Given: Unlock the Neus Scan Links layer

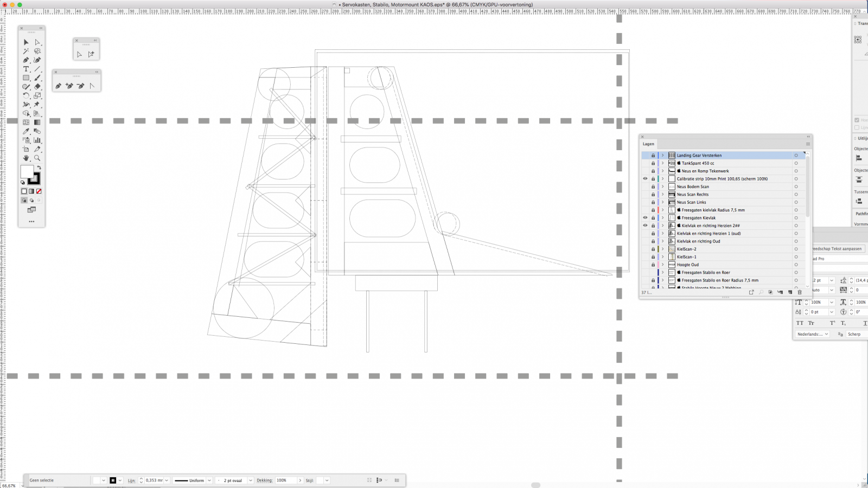Looking at the screenshot, I should [x=653, y=202].
